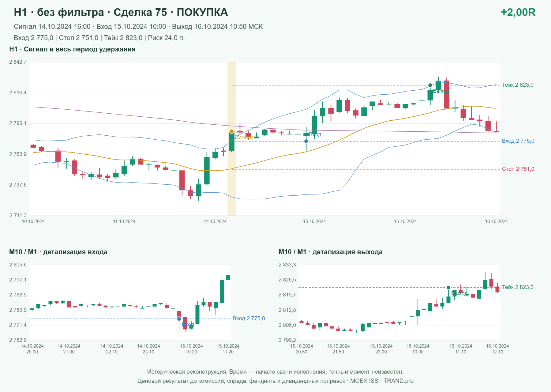551x392 pixels.
Task: Click the 2 816,4 price axis label
Action: (18, 93)
